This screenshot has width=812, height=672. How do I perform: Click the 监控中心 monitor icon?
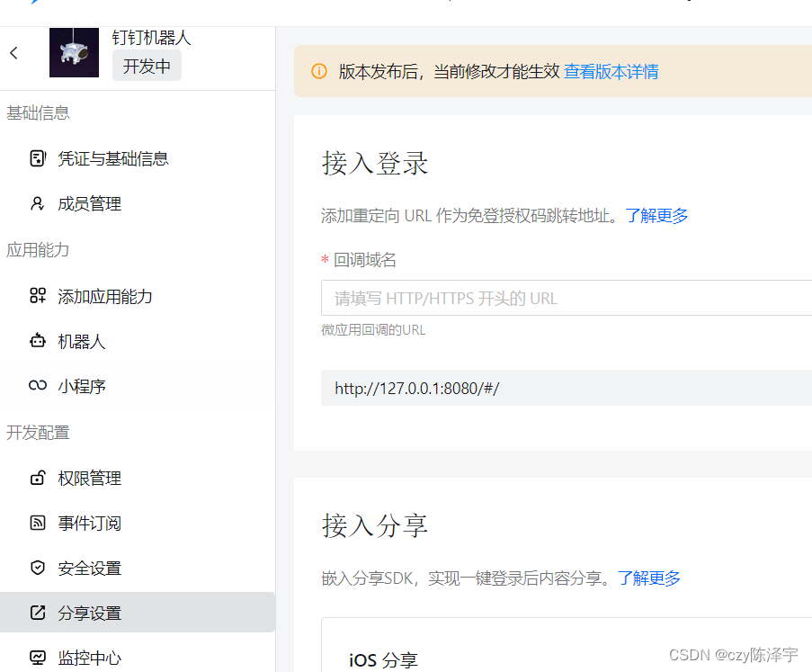pos(37,658)
